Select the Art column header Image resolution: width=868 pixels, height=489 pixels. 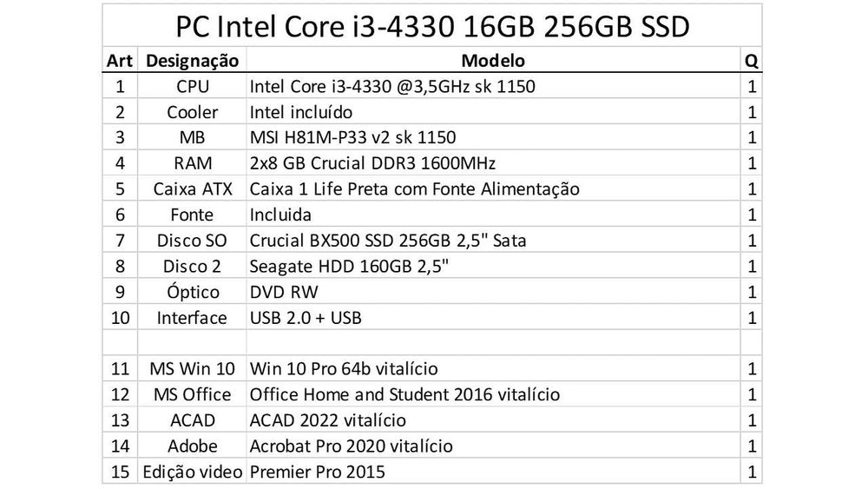(120, 61)
